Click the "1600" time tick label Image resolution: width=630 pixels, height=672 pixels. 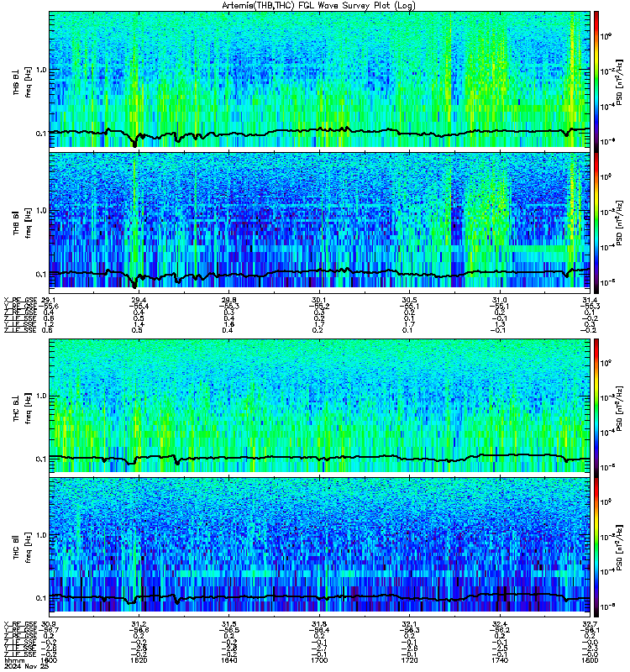point(49,660)
